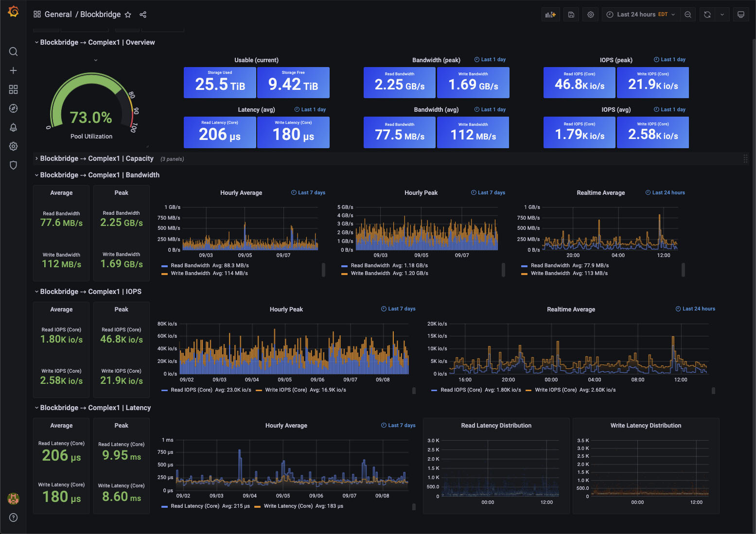Click the blue Read Latency legend color swatch
Image resolution: width=756 pixels, height=534 pixels.
(x=164, y=506)
